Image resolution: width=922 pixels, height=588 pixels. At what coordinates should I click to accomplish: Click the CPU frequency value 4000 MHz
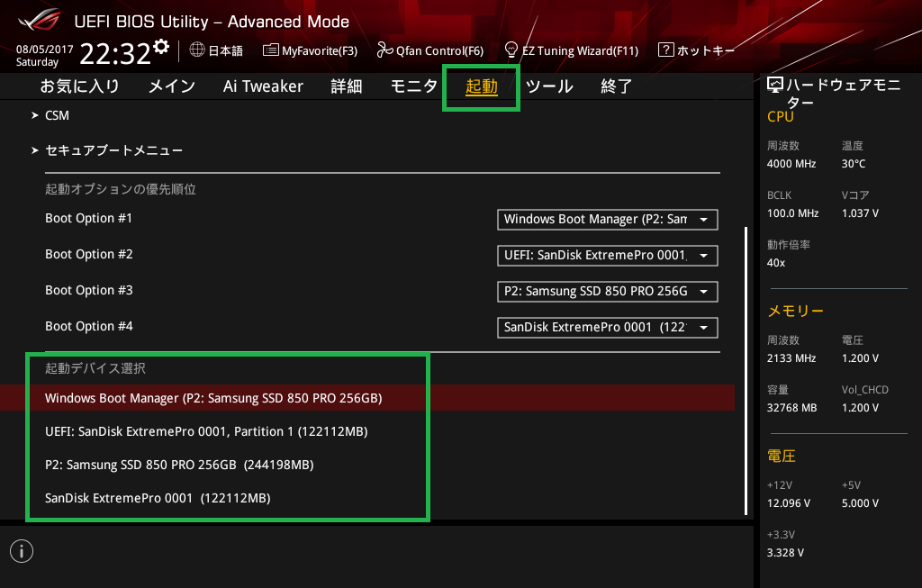pyautogui.click(x=791, y=164)
